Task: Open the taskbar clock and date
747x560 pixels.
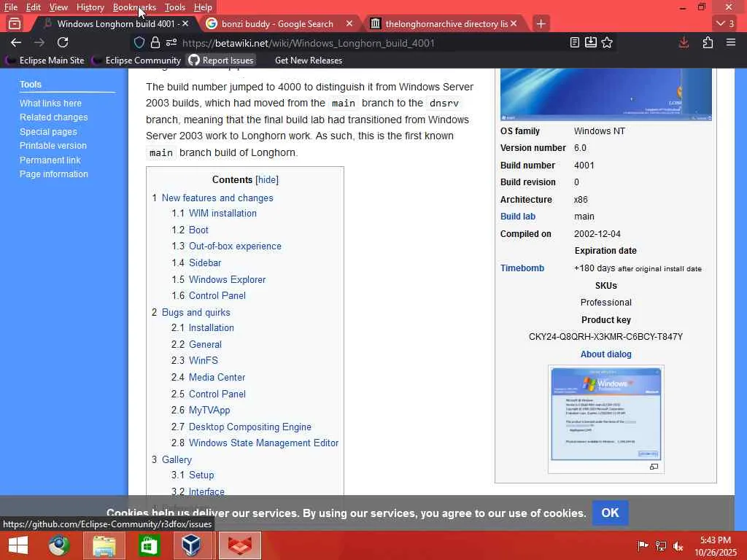Action: [716, 546]
